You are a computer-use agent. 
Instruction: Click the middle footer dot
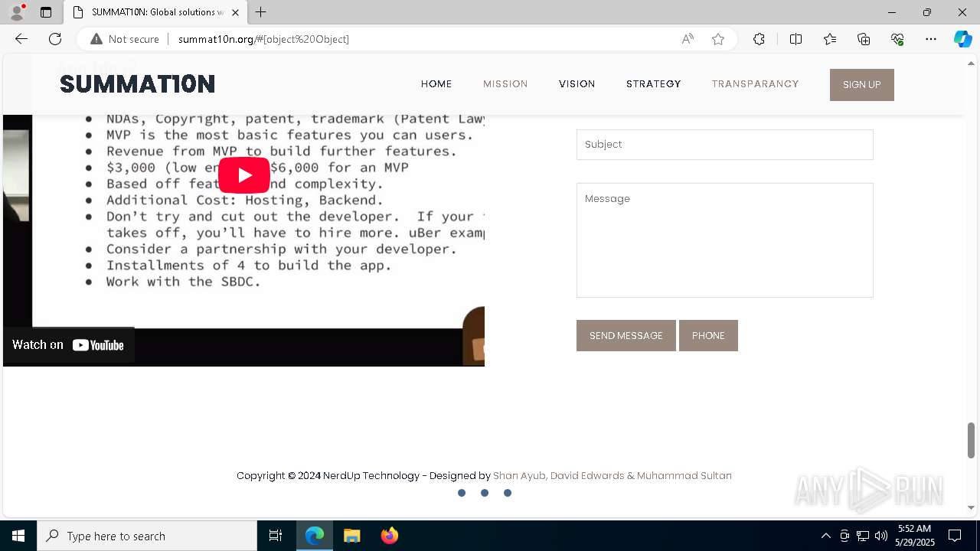(x=485, y=493)
